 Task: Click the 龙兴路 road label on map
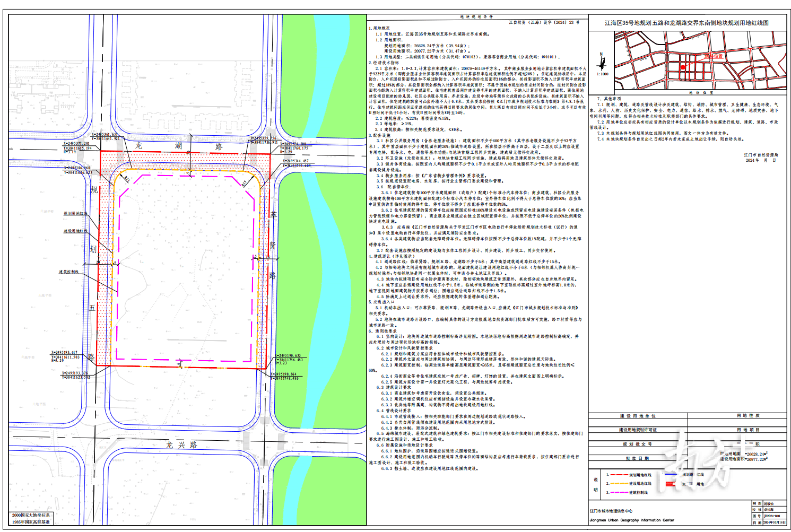[x=181, y=444]
